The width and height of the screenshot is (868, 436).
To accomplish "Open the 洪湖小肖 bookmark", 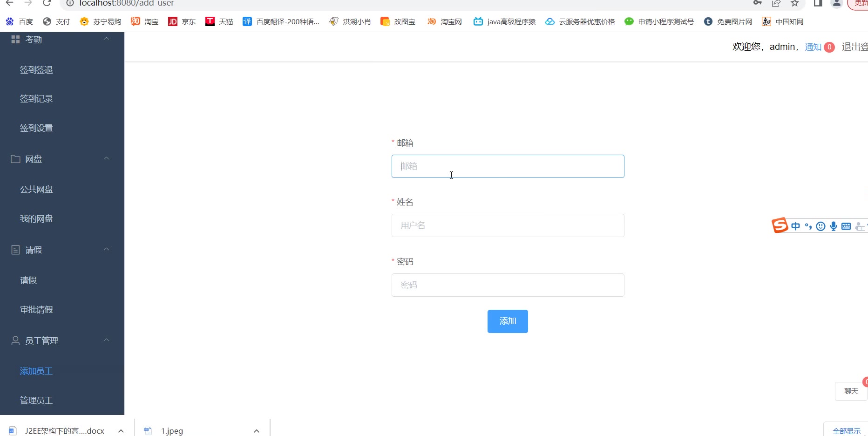I will [x=350, y=21].
